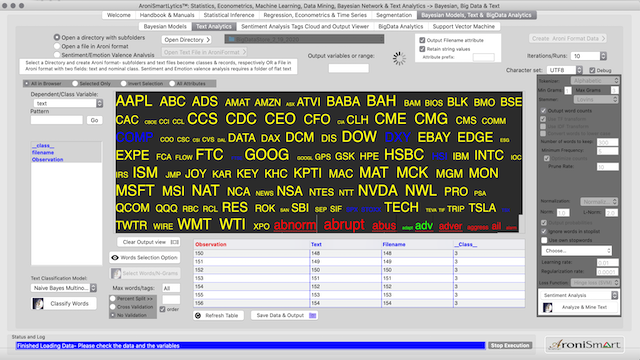
Task: Click the Refresh Table circular icon
Action: 198,316
